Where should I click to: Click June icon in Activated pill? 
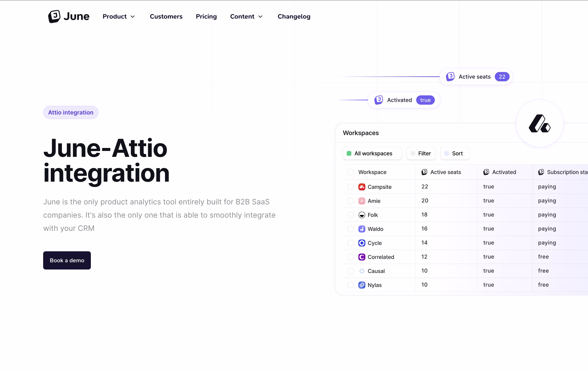tap(378, 100)
